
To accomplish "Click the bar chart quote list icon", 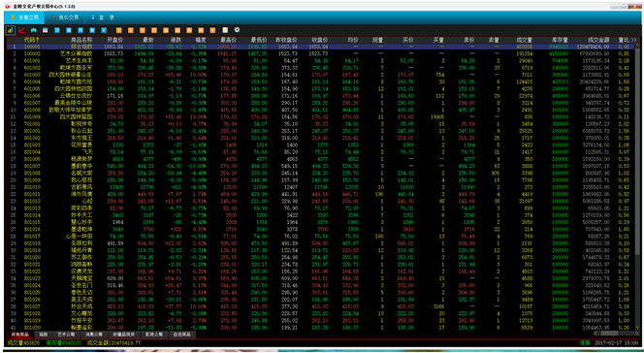I will click(10, 30).
